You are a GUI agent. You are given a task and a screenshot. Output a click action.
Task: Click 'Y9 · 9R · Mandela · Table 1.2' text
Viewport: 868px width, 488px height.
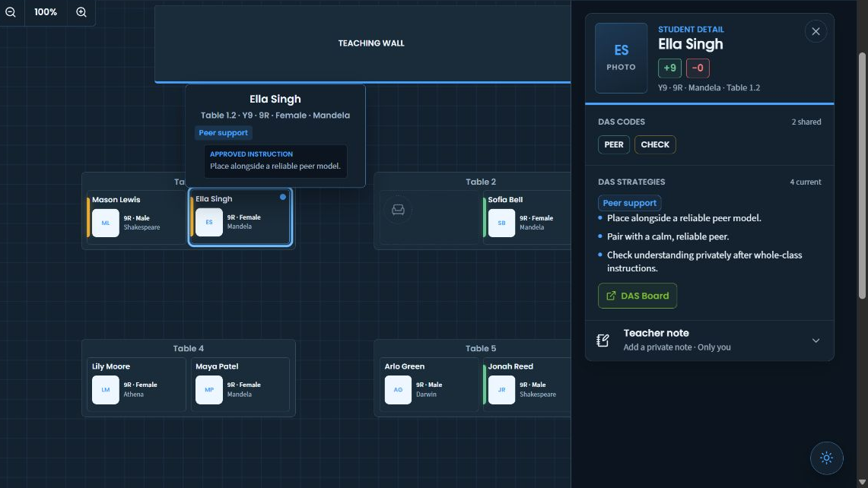pos(708,87)
